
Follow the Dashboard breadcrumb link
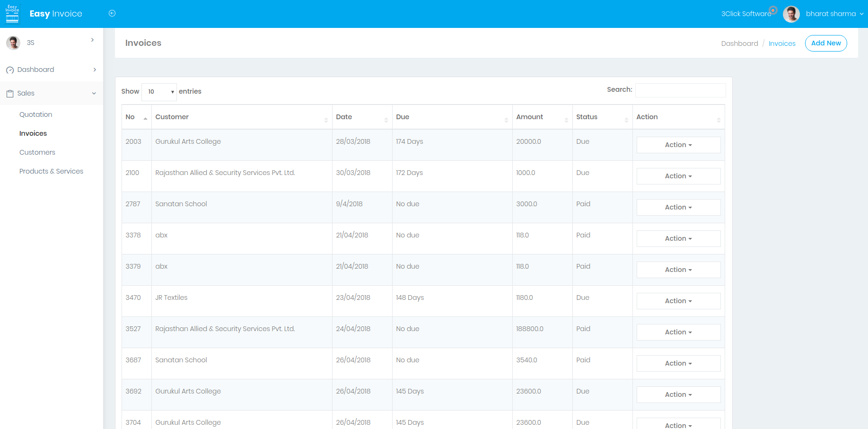[x=739, y=43]
